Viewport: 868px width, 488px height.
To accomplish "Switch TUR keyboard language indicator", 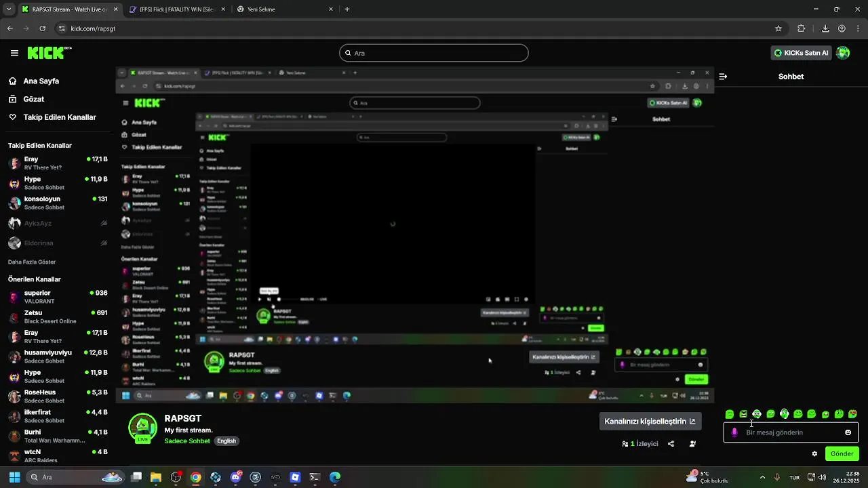I will [794, 477].
